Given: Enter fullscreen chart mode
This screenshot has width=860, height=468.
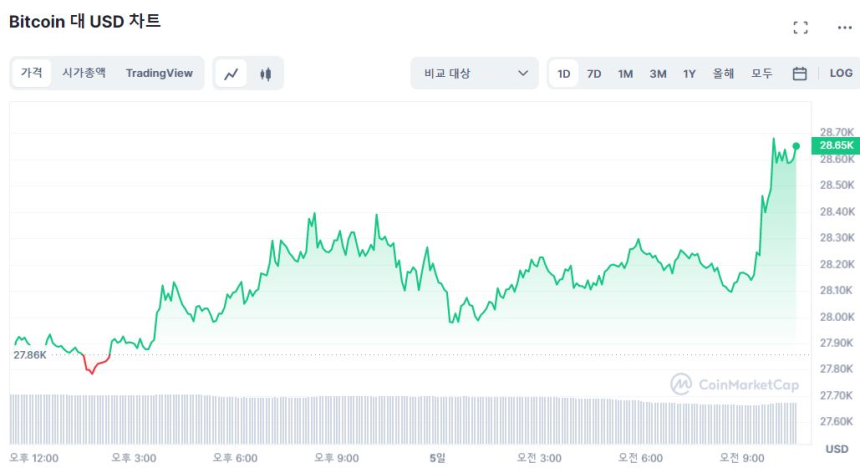Looking at the screenshot, I should pyautogui.click(x=800, y=28).
